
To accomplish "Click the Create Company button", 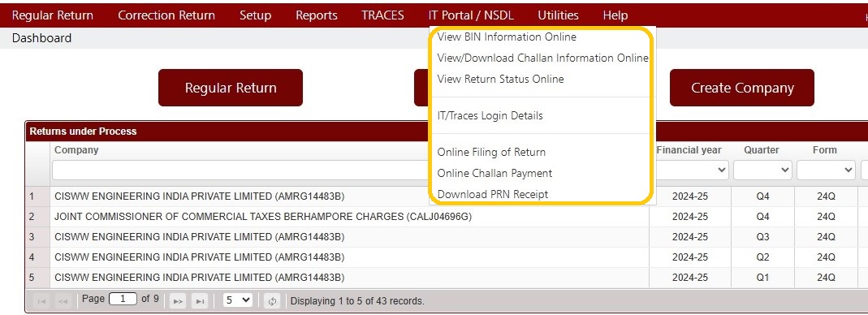I will click(742, 88).
